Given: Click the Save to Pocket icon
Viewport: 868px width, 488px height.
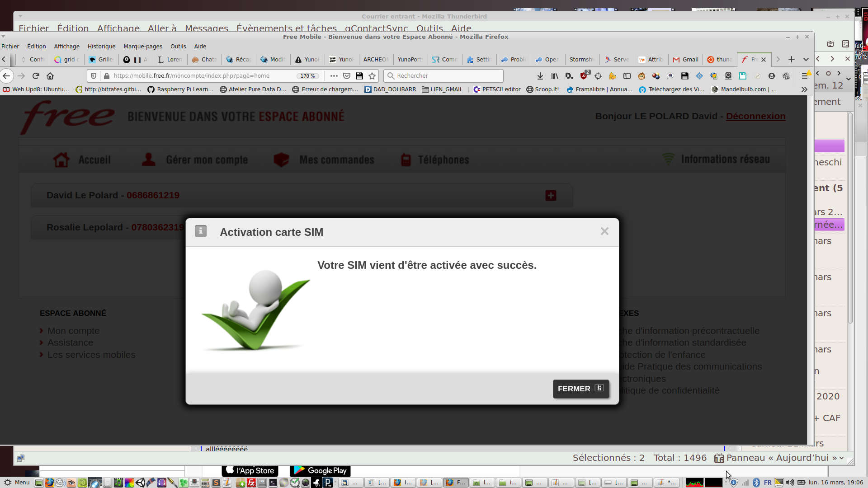Looking at the screenshot, I should [x=347, y=76].
